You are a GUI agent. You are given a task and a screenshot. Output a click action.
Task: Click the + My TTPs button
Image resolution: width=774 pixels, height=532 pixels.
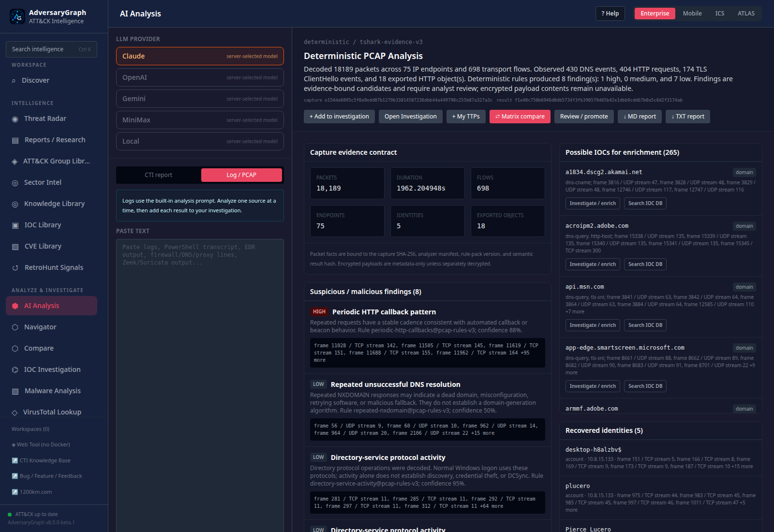466,117
